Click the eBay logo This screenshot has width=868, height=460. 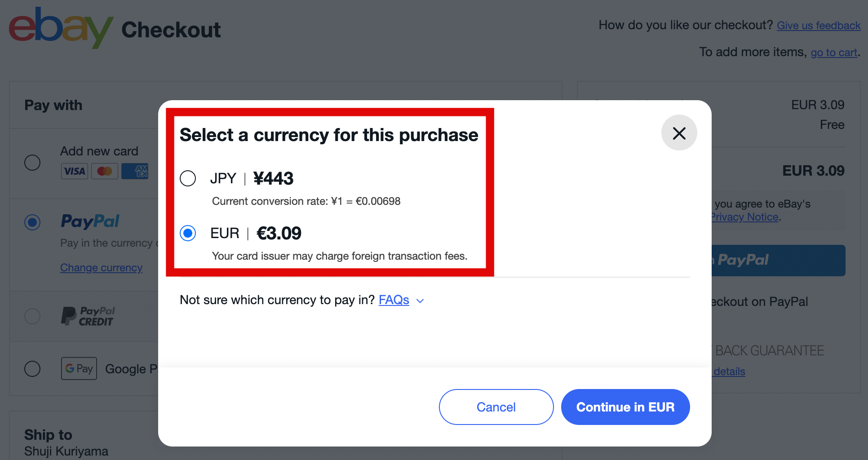pos(61,28)
